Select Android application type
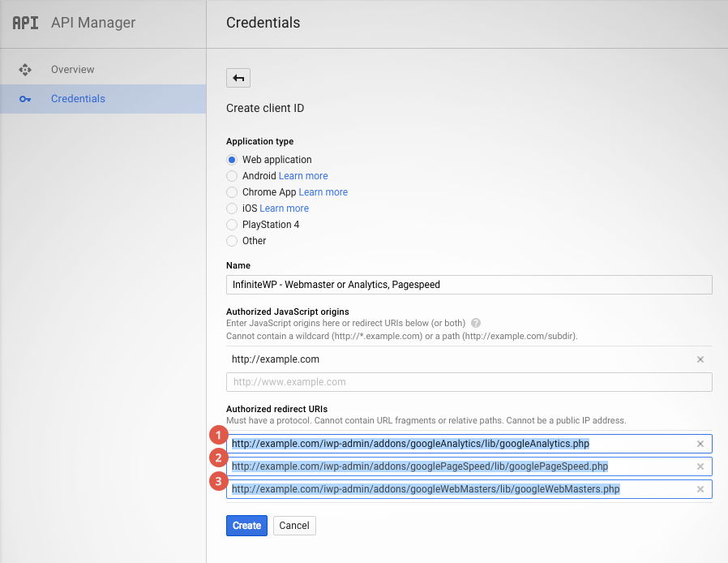 [x=232, y=176]
